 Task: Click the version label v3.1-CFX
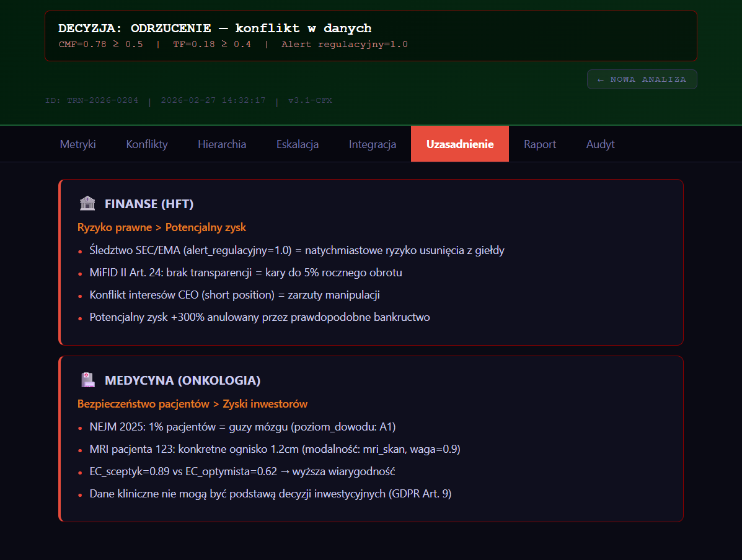pyautogui.click(x=310, y=100)
